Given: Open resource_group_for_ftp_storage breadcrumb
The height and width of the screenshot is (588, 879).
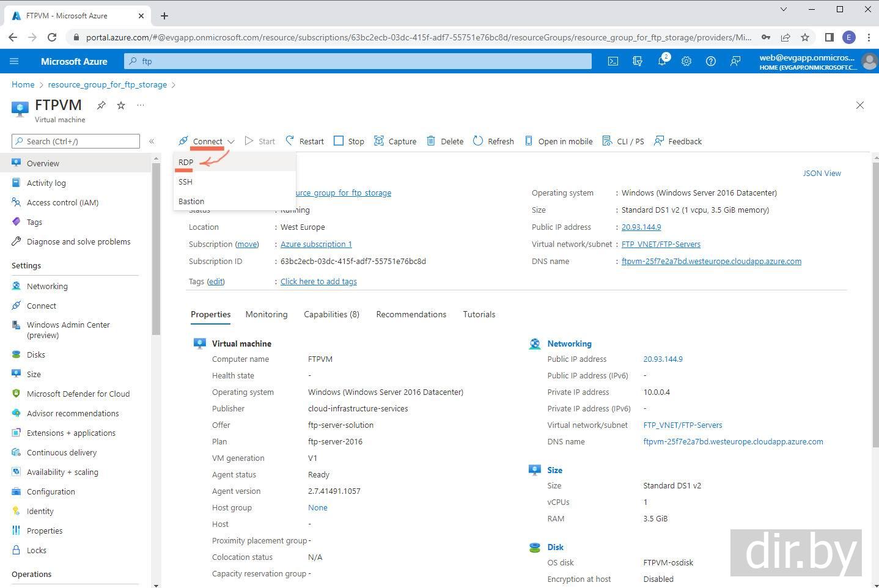Looking at the screenshot, I should click(108, 84).
